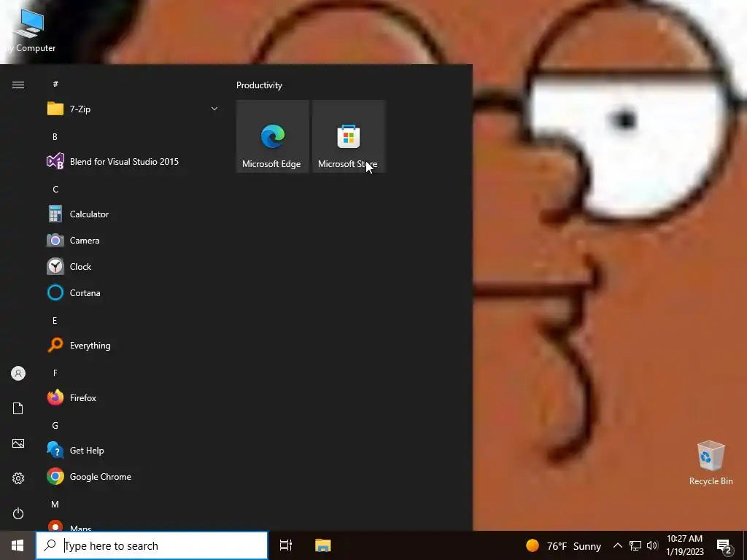Open the Microsoft Store tile
Image resolution: width=747 pixels, height=560 pixels.
click(x=348, y=136)
